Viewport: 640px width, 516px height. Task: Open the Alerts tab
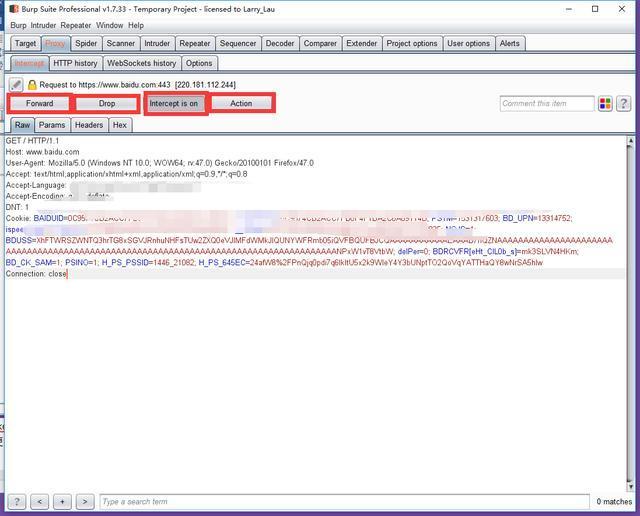510,43
